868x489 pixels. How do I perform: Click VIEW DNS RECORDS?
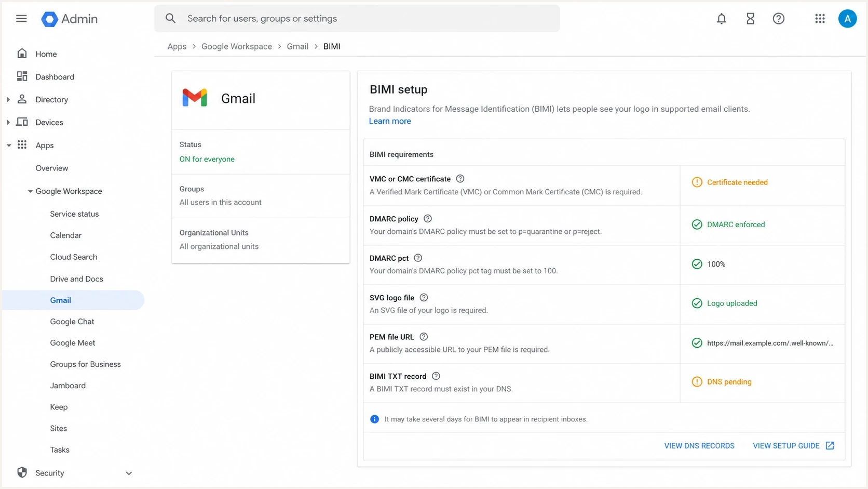point(699,446)
